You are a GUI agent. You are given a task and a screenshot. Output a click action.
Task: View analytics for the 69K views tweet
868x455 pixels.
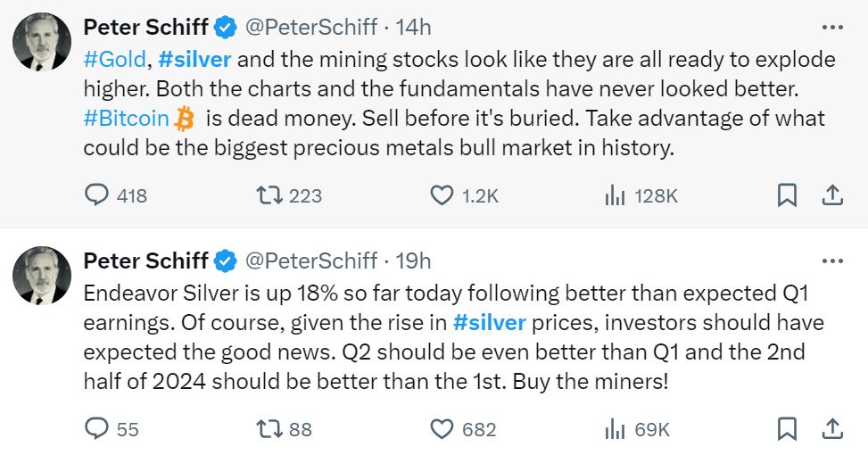[615, 429]
